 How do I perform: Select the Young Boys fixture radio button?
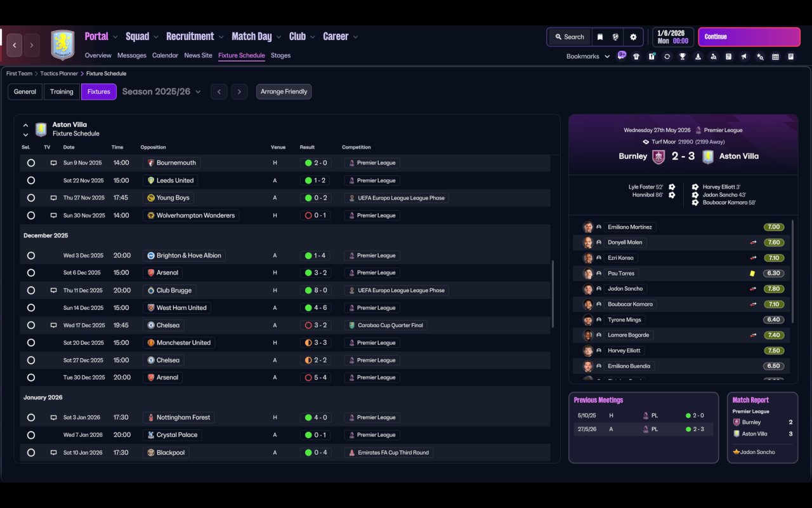pos(30,198)
